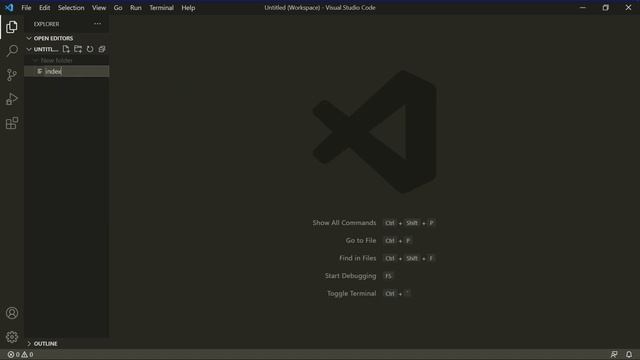Screen dimensions: 640x360
Task: Open the Terminal menu
Action: 162,8
